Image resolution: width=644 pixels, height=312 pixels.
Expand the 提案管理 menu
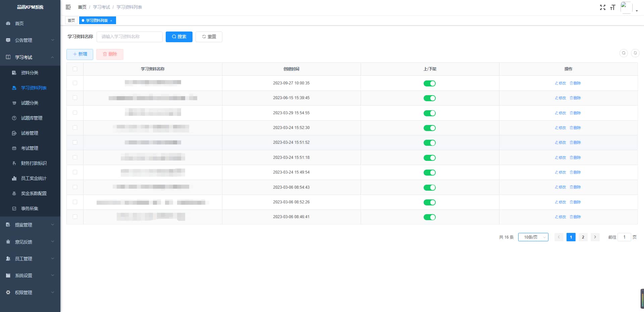click(x=30, y=225)
